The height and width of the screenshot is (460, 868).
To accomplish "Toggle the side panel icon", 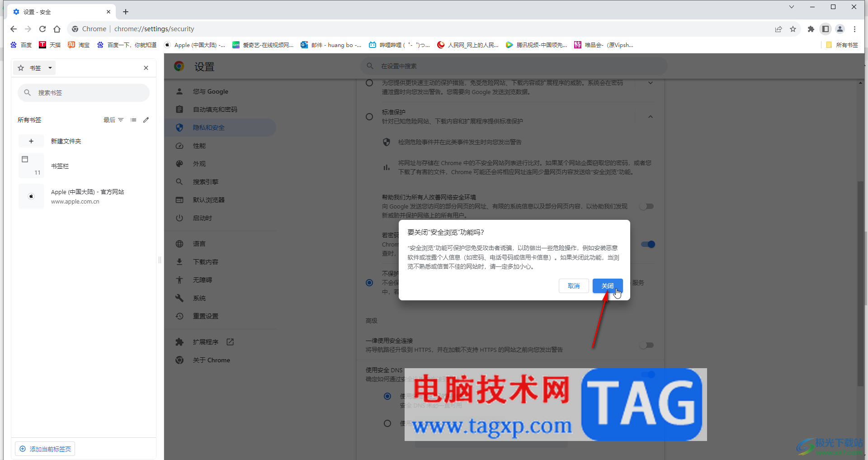I will coord(826,29).
